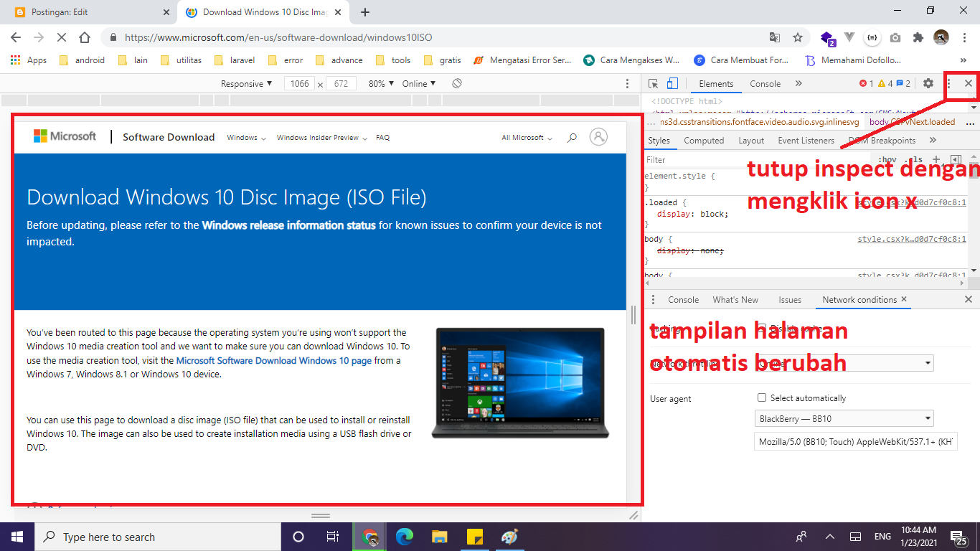Image resolution: width=980 pixels, height=551 pixels.
Task: Show more DevTools main tabs chevron
Action: click(x=798, y=83)
